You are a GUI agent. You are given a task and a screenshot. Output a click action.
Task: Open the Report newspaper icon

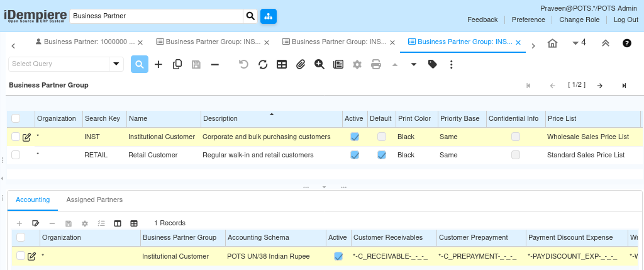pos(338,64)
